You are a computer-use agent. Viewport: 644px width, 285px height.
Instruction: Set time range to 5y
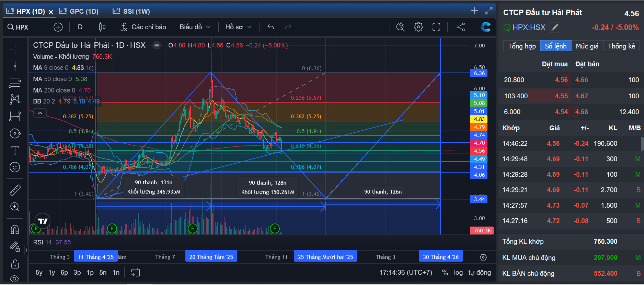[x=39, y=273]
